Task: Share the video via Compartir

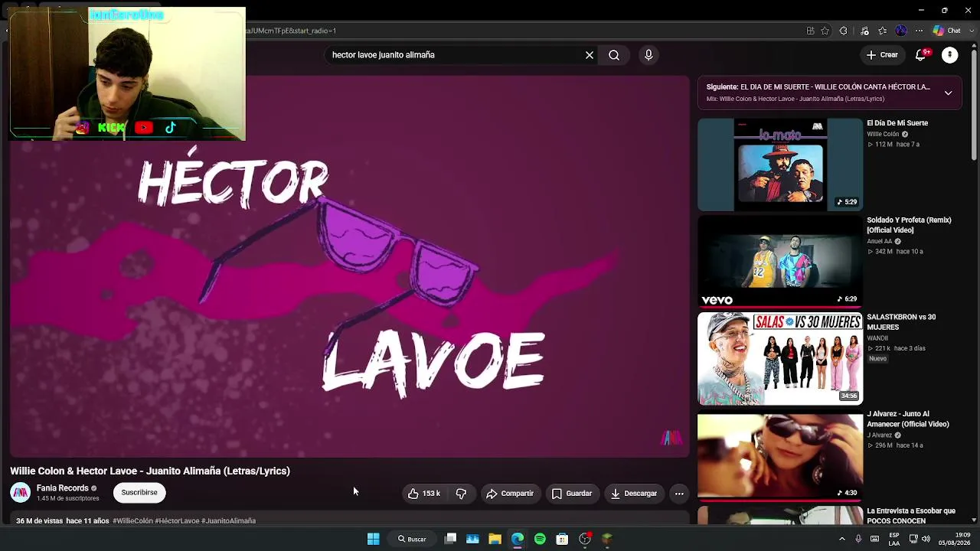Action: [510, 494]
